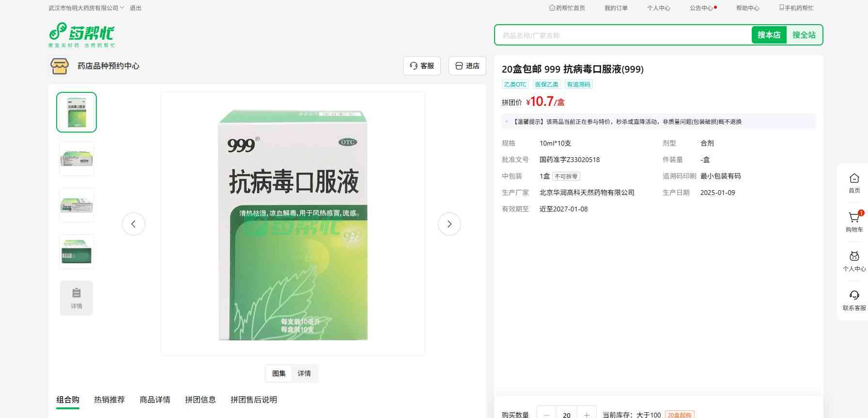Decrease purchase quantity with minus button
Viewport: 868px width, 418px height.
coord(547,415)
